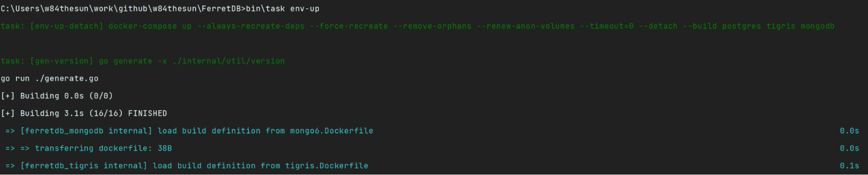The image size is (868, 175).
Task: Click the '0.1s' step duration
Action: tap(849, 165)
